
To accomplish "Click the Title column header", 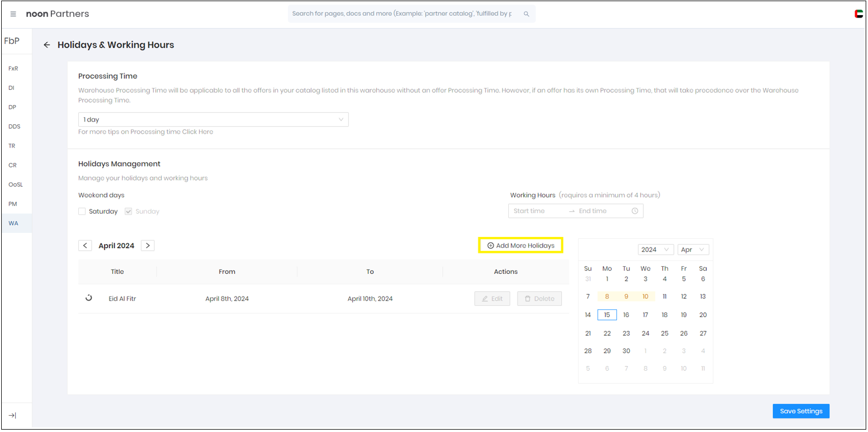I will (117, 271).
